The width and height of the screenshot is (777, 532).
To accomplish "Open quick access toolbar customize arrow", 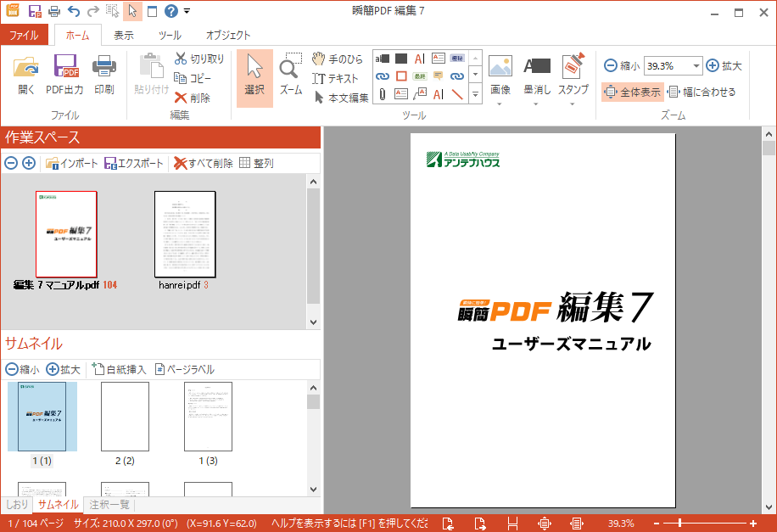I will 187,11.
